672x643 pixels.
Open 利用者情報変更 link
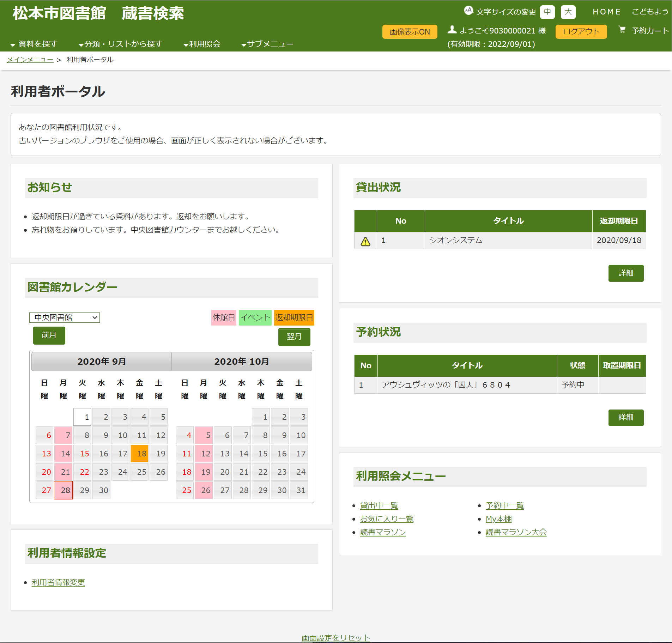pyautogui.click(x=58, y=582)
